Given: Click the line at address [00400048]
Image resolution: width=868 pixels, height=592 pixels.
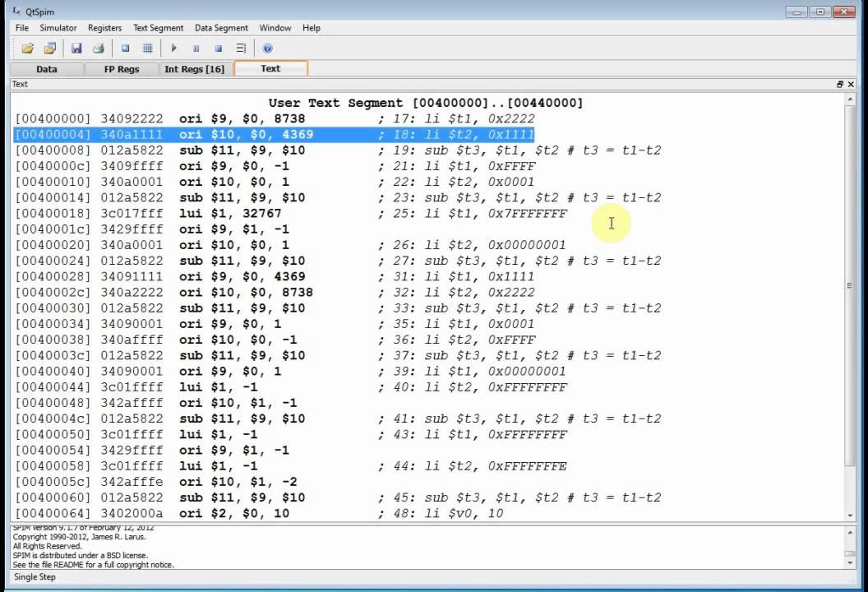Looking at the screenshot, I should (155, 403).
